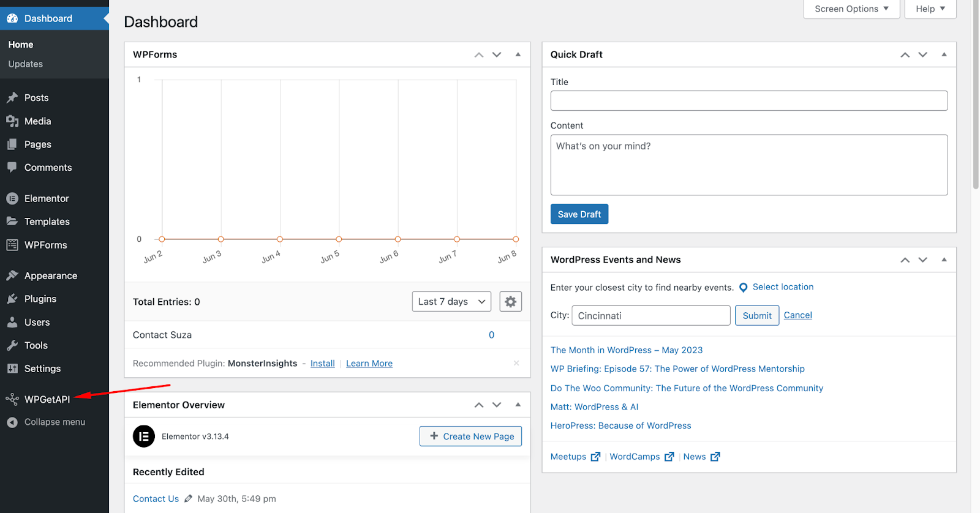This screenshot has height=513, width=980.
Task: Click the Plugins icon in sidebar
Action: click(x=12, y=299)
